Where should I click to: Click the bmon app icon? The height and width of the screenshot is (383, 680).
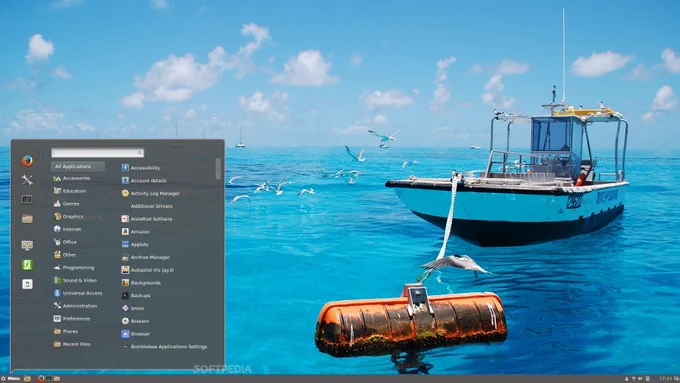pyautogui.click(x=125, y=308)
